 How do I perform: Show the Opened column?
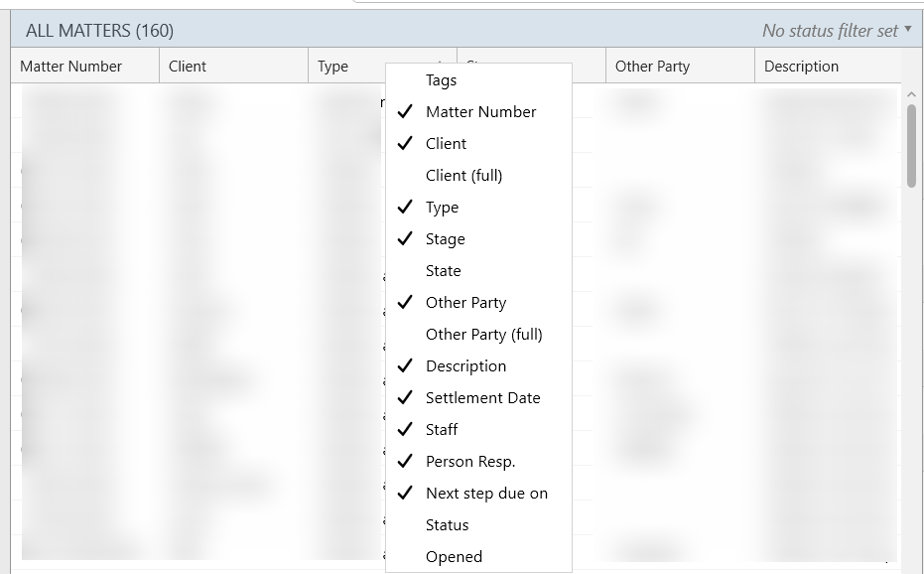(x=454, y=557)
